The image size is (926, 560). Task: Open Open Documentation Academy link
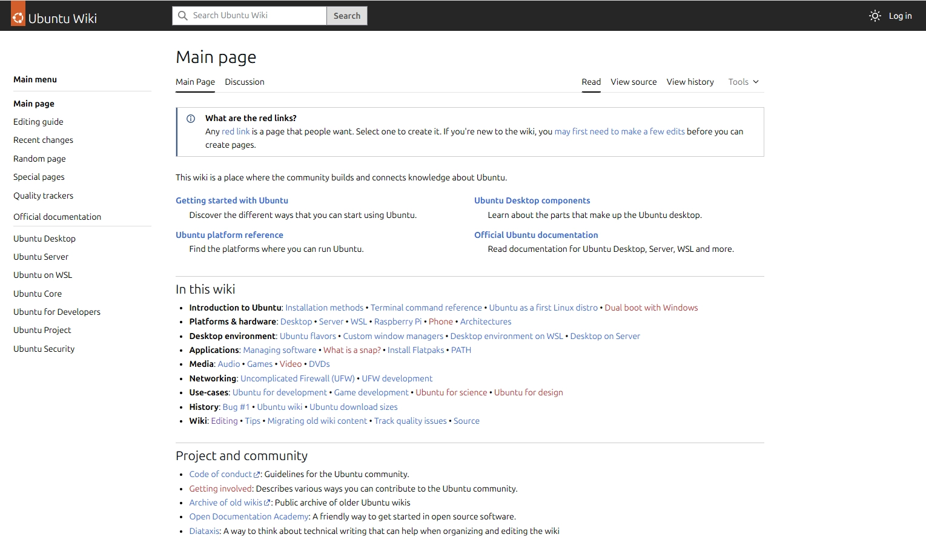249,516
